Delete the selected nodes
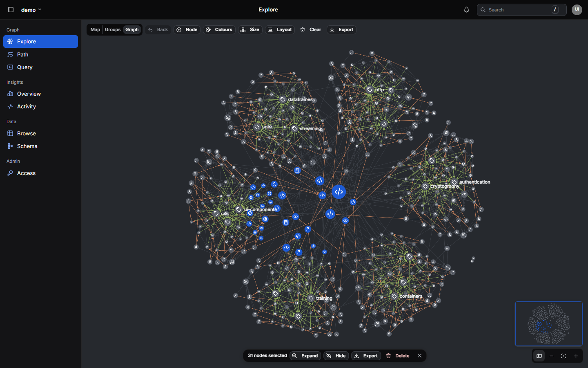The height and width of the screenshot is (368, 588). click(398, 356)
